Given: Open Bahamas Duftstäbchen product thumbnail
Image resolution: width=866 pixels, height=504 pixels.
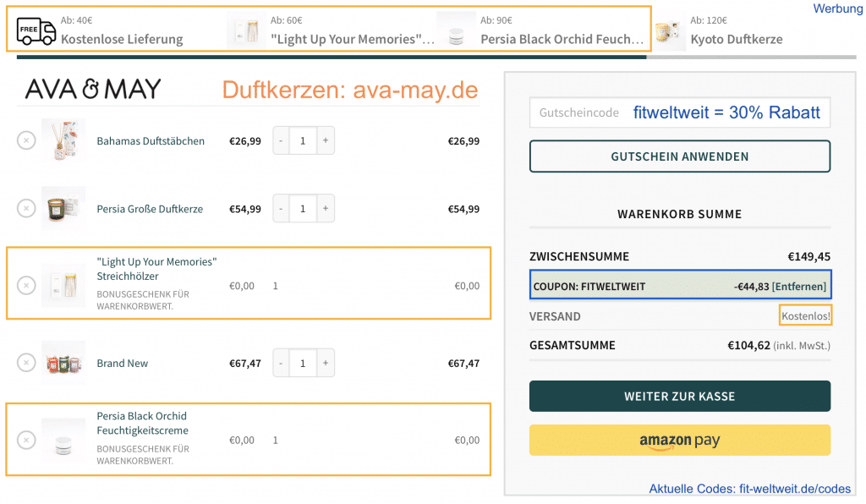Looking at the screenshot, I should (63, 140).
